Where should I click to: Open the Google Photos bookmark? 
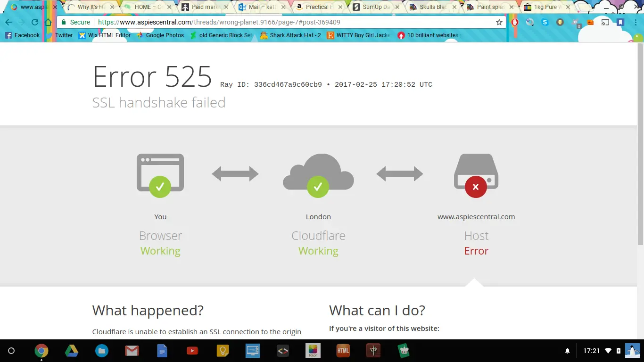click(x=160, y=35)
